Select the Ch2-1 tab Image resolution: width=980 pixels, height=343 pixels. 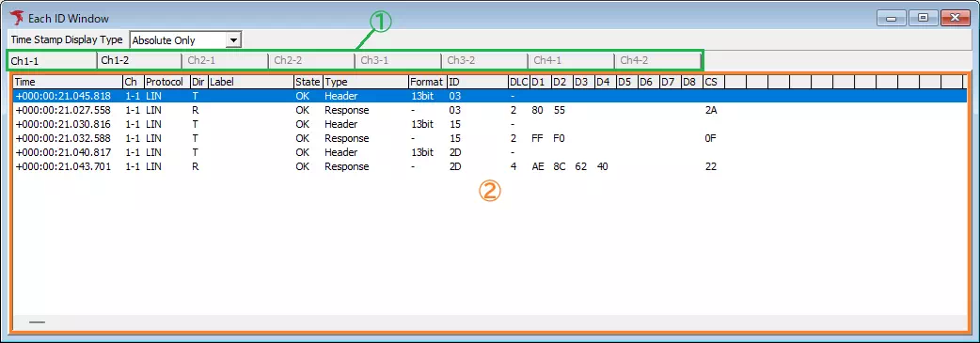pyautogui.click(x=225, y=60)
